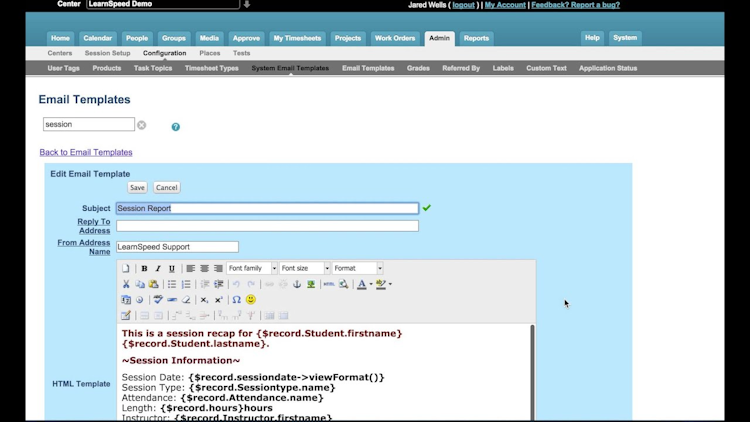The height and width of the screenshot is (422, 750).
Task: Click the Unlink icon
Action: pyautogui.click(x=283, y=284)
